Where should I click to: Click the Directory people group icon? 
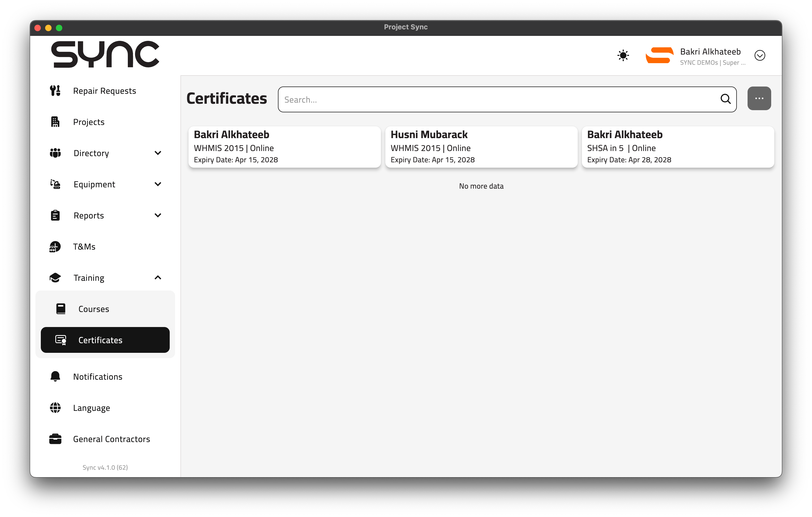click(x=55, y=153)
